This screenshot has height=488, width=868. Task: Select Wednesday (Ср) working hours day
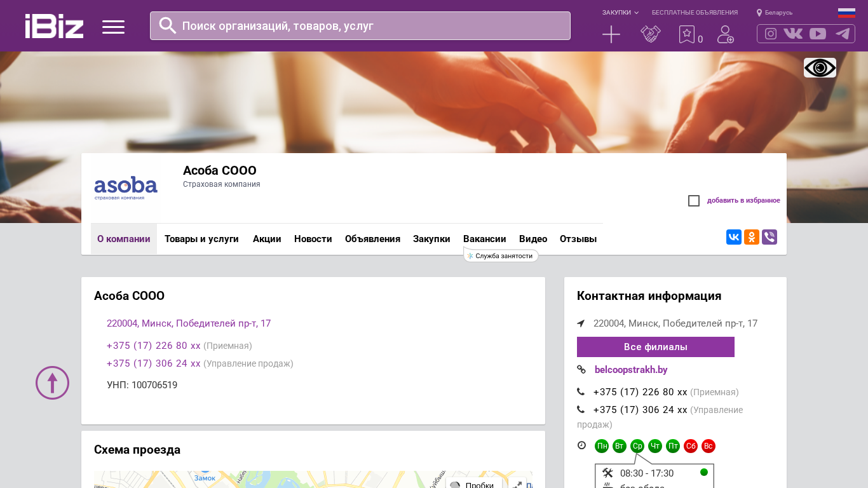(637, 446)
